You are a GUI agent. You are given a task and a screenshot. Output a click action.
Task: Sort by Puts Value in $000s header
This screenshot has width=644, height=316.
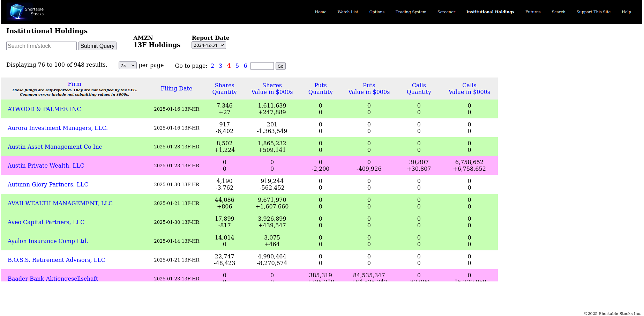tap(369, 88)
